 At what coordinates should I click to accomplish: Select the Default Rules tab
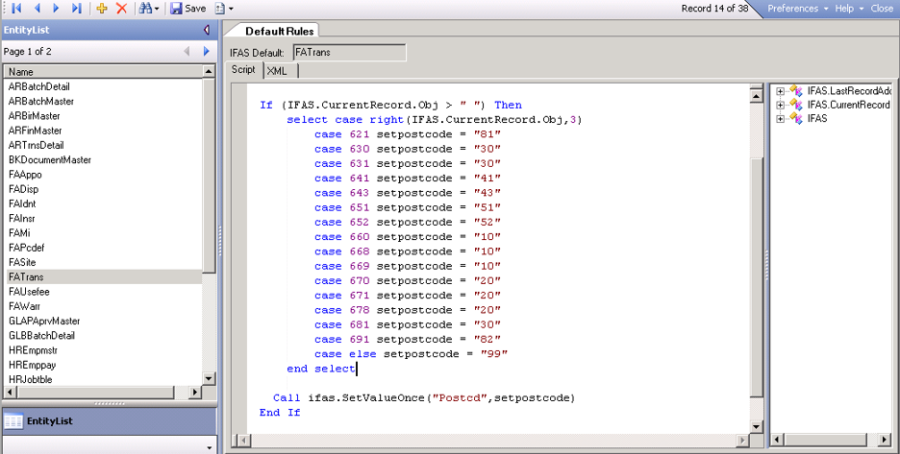pos(280,31)
